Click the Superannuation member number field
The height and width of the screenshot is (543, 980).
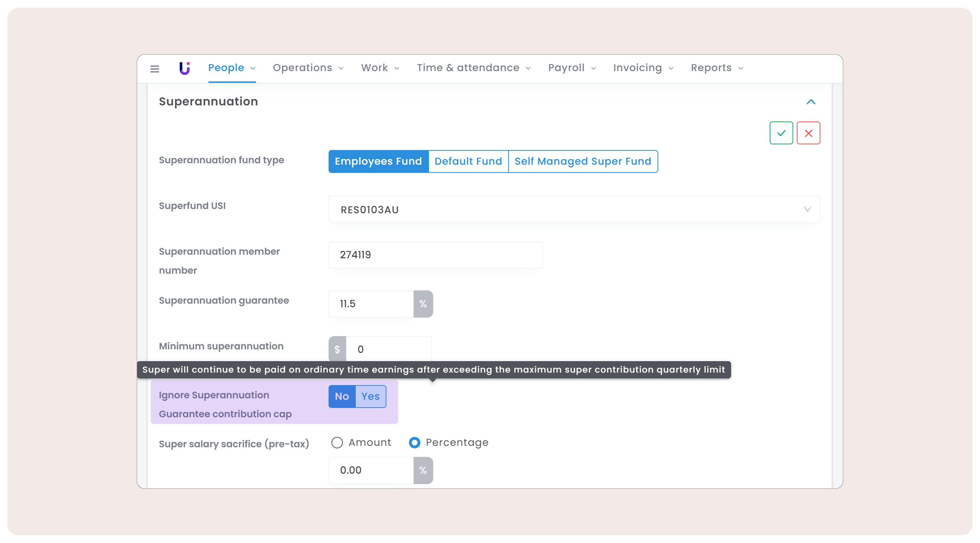pos(435,254)
